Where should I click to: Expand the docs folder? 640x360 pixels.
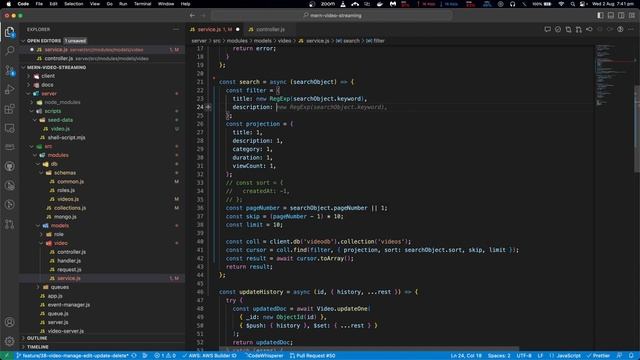click(x=47, y=85)
